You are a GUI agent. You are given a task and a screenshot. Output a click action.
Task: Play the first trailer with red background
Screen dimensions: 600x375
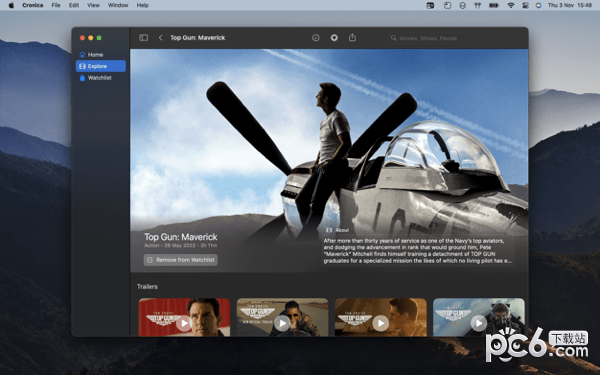(184, 323)
